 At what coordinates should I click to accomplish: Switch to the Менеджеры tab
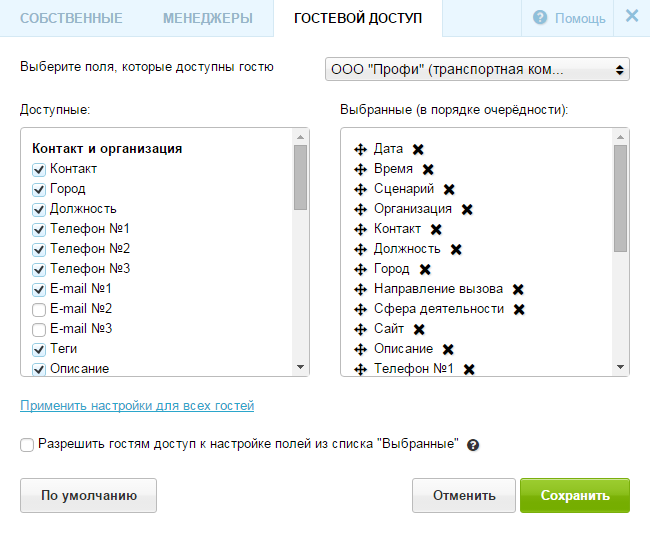pos(208,18)
